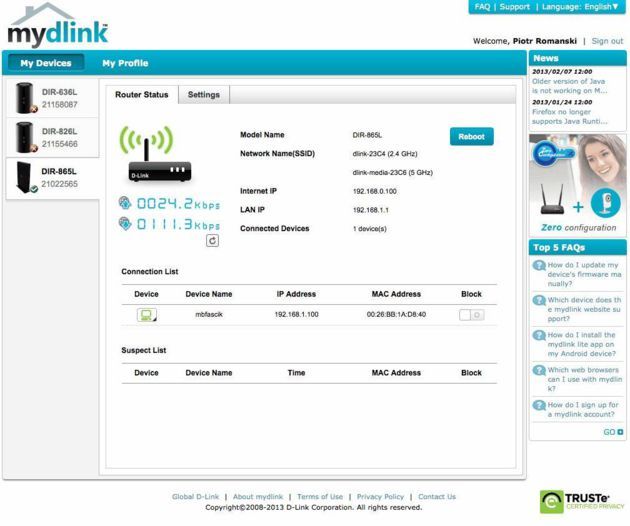Click question icon beside web browsers FAQ
This screenshot has height=526, width=630.
(539, 370)
